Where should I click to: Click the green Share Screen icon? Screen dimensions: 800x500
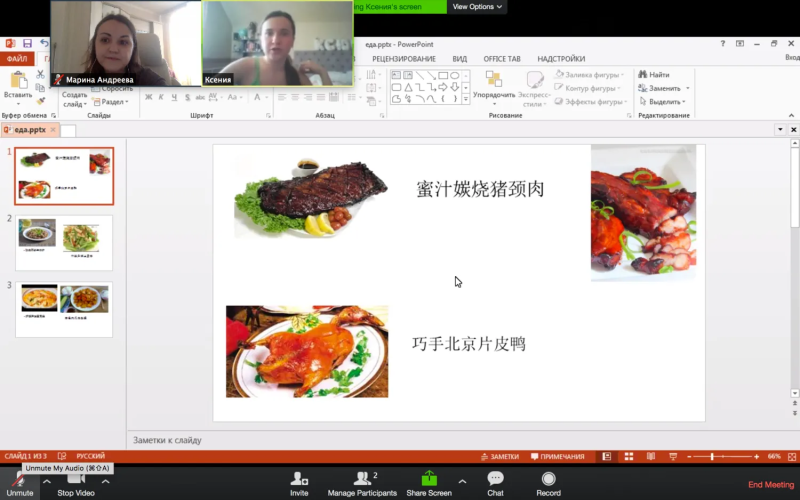click(x=429, y=479)
